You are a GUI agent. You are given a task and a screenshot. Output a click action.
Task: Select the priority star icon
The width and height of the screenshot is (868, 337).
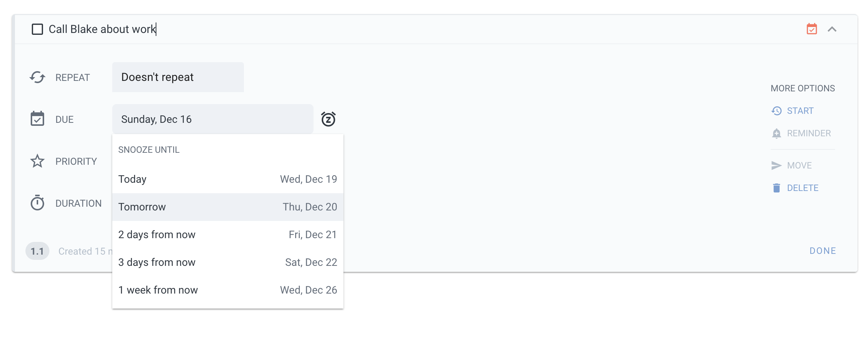coord(37,161)
